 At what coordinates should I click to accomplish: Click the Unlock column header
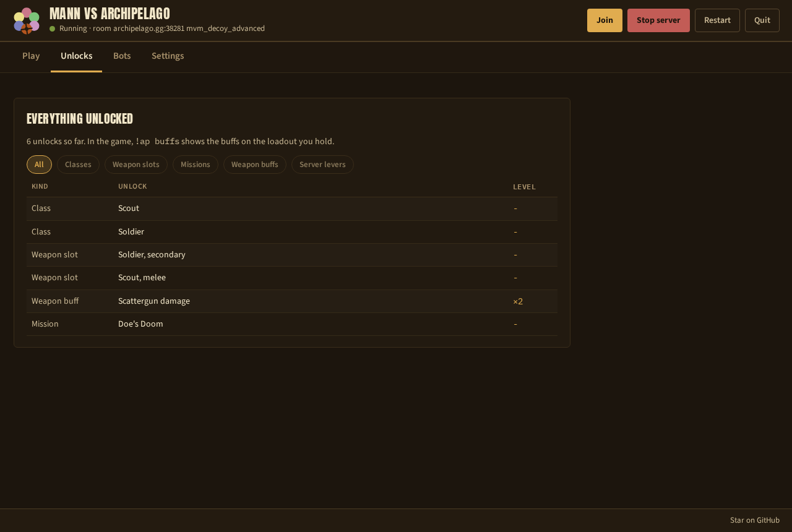pyautogui.click(x=132, y=187)
